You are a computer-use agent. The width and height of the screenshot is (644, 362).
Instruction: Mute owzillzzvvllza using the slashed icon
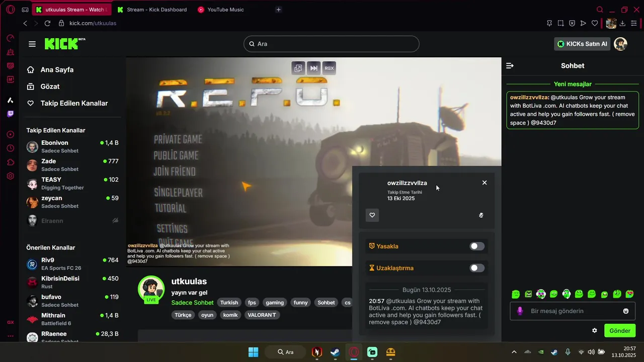point(481,215)
